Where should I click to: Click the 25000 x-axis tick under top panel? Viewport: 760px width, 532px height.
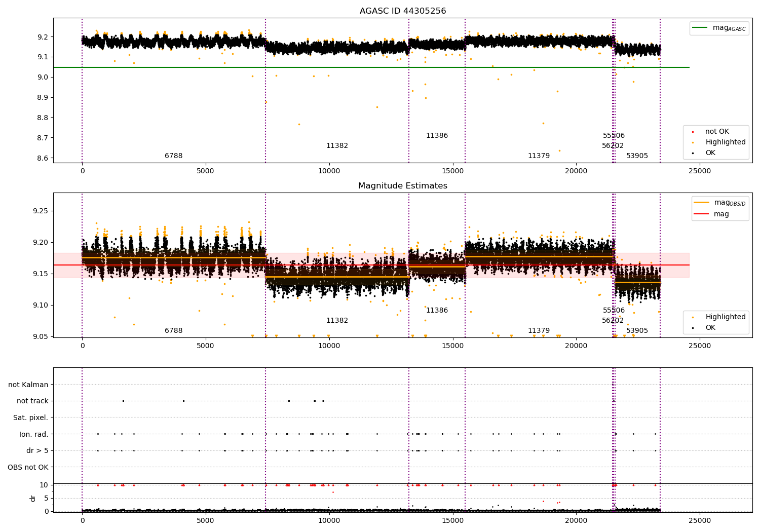700,171
